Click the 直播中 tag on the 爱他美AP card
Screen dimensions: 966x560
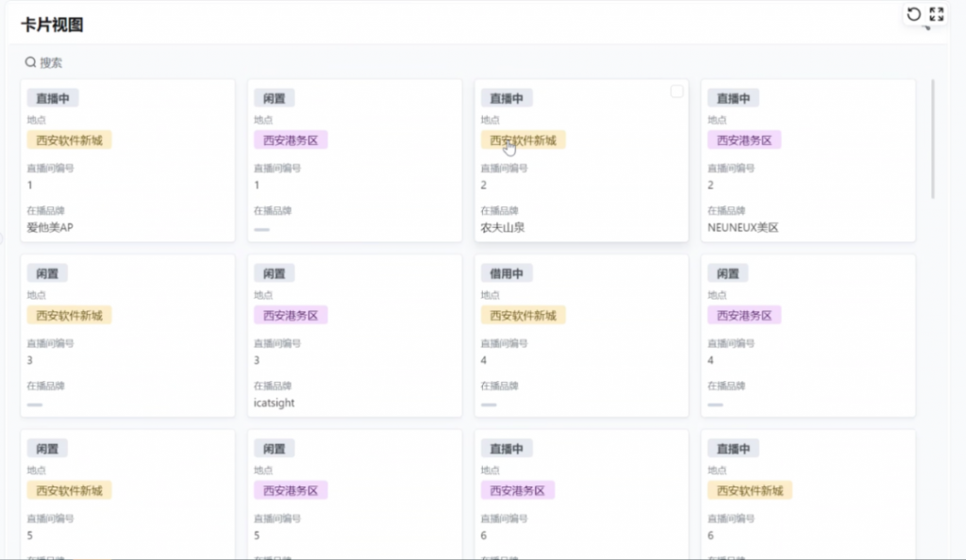[53, 98]
